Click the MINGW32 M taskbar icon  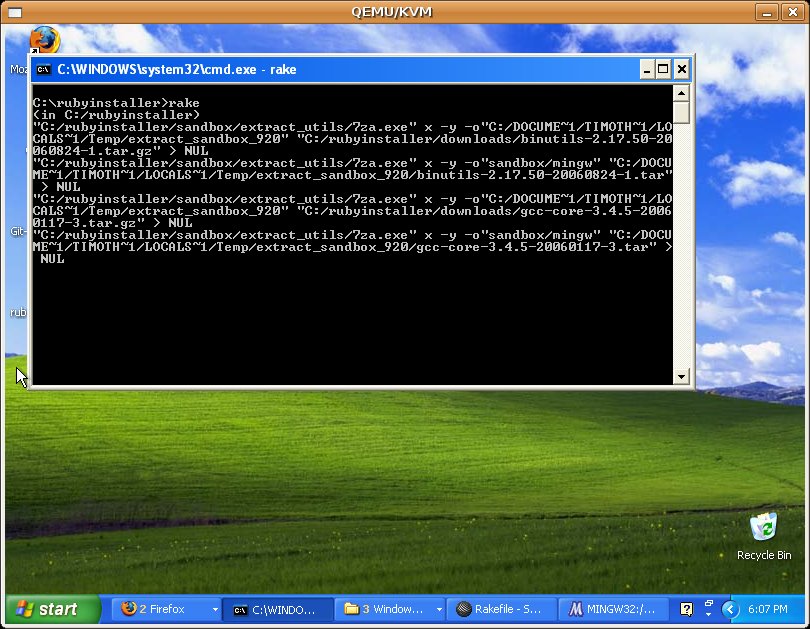pos(575,609)
